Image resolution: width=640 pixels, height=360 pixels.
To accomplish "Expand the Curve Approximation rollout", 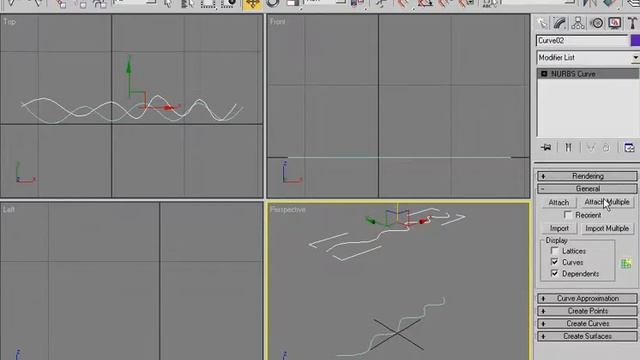I will pos(587,298).
